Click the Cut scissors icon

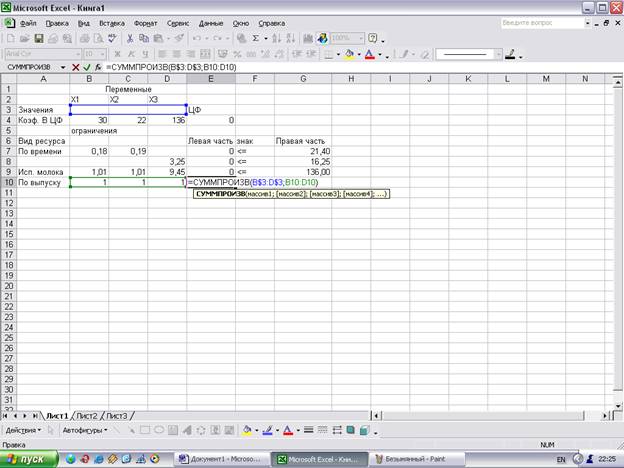[x=130, y=38]
